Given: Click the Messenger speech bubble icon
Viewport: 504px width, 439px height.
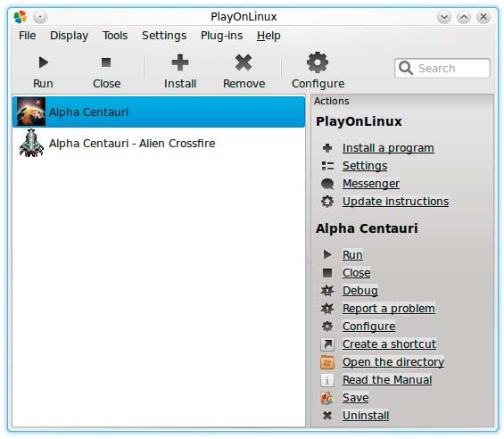Looking at the screenshot, I should (327, 184).
